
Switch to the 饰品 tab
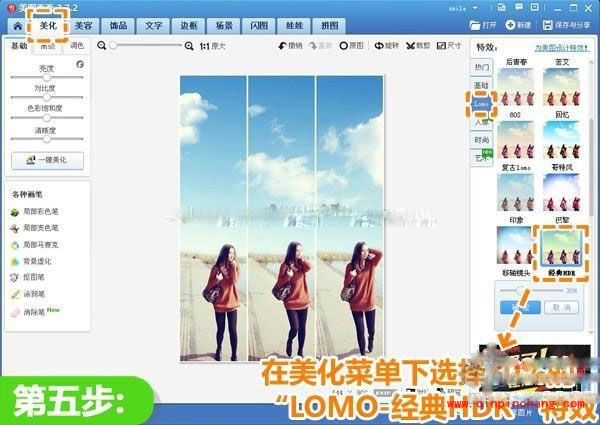[118, 26]
